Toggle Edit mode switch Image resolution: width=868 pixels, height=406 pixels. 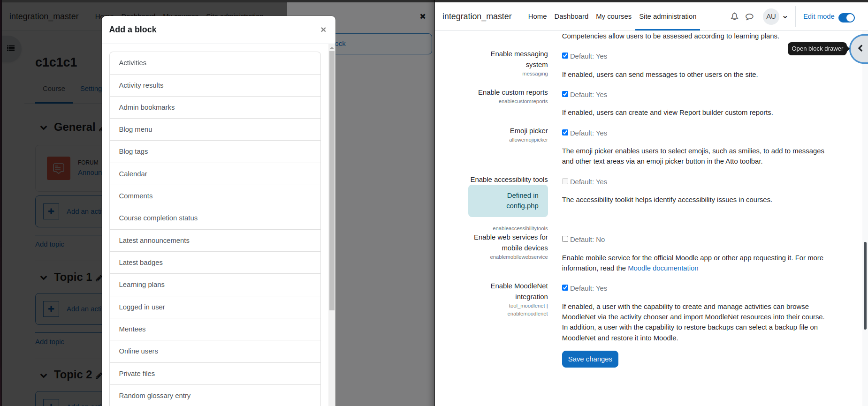tap(846, 17)
